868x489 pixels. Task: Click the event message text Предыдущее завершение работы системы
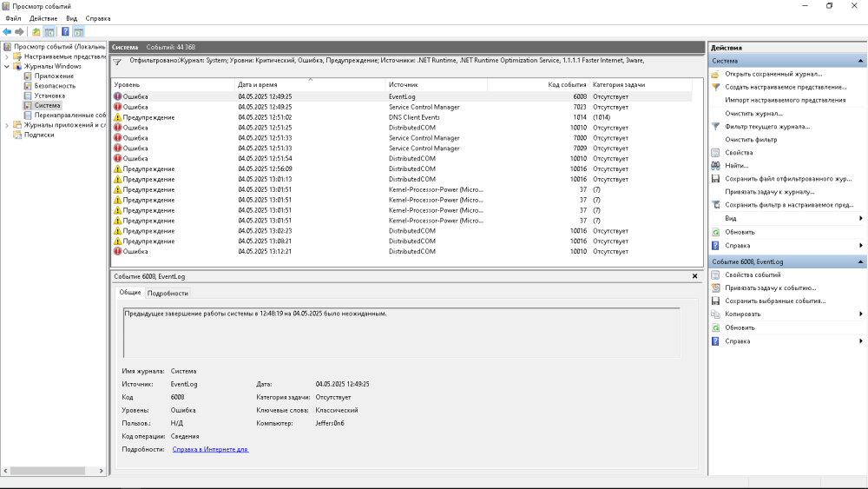click(x=255, y=314)
